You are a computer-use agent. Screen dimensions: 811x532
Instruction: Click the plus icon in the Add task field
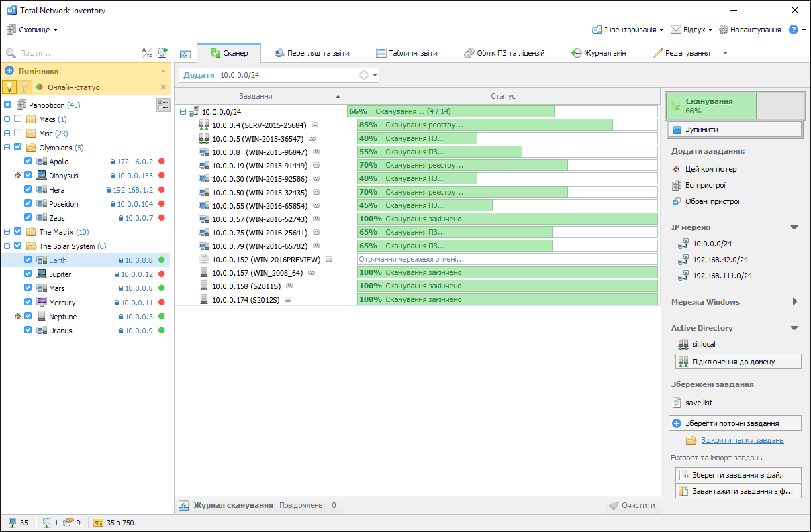364,75
